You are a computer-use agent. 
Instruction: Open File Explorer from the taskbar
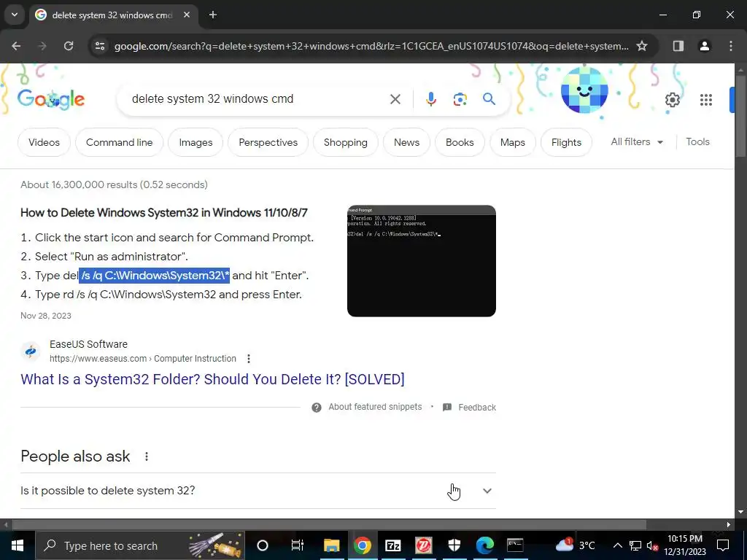point(332,545)
